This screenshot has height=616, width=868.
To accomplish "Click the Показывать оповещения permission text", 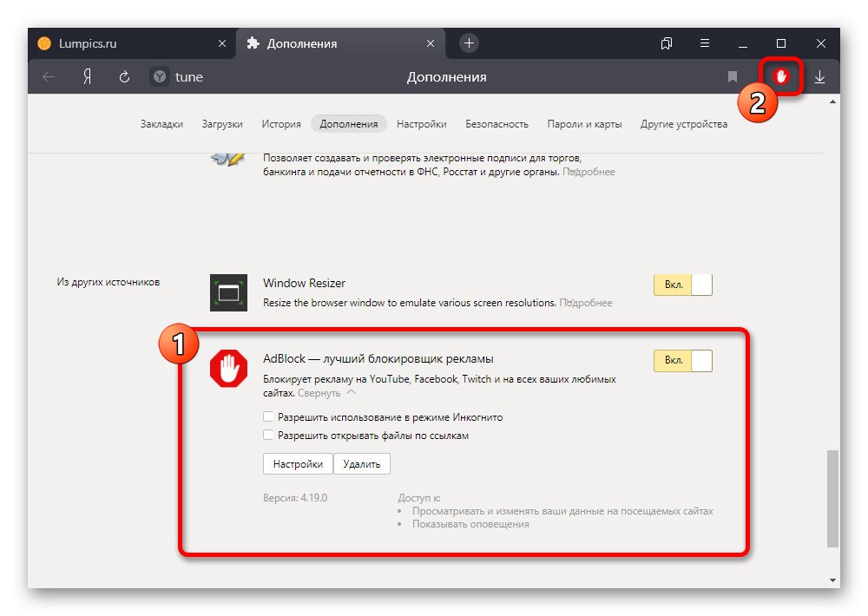I will [x=470, y=523].
